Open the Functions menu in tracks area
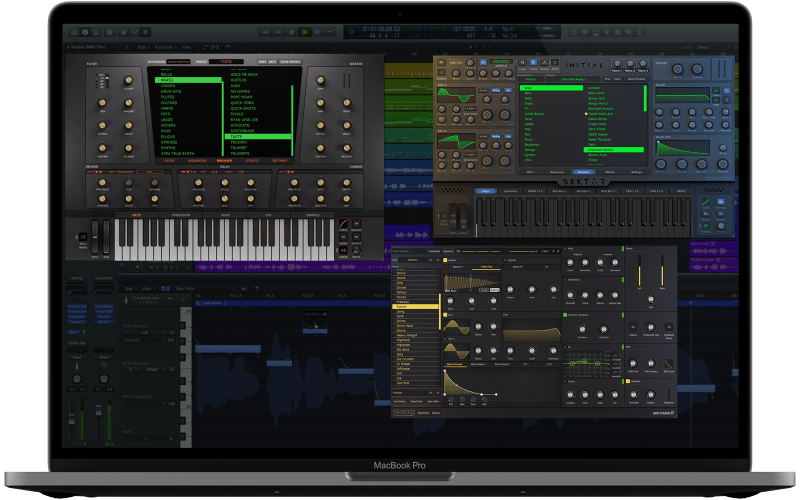This screenshot has height=500, width=800. click(x=164, y=47)
